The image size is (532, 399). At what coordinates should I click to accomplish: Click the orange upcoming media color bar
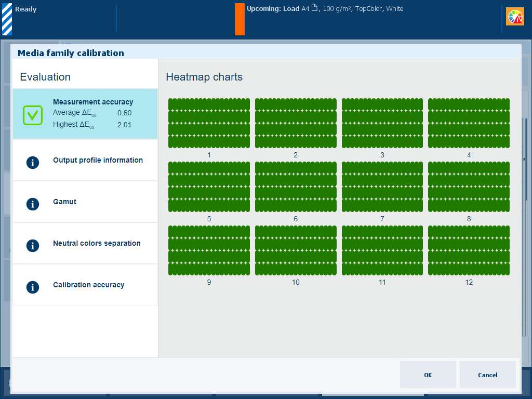tap(240, 19)
